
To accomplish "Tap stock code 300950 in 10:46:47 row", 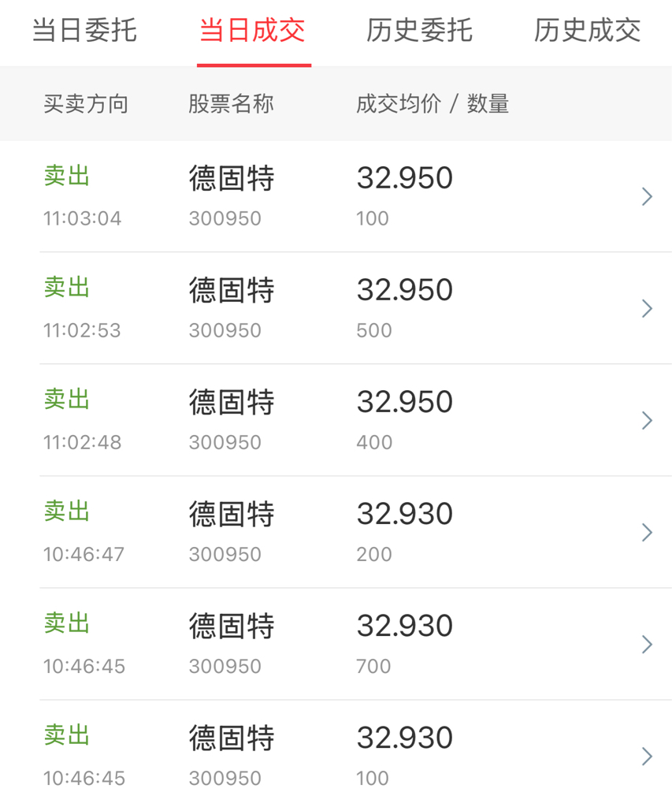I will (225, 554).
